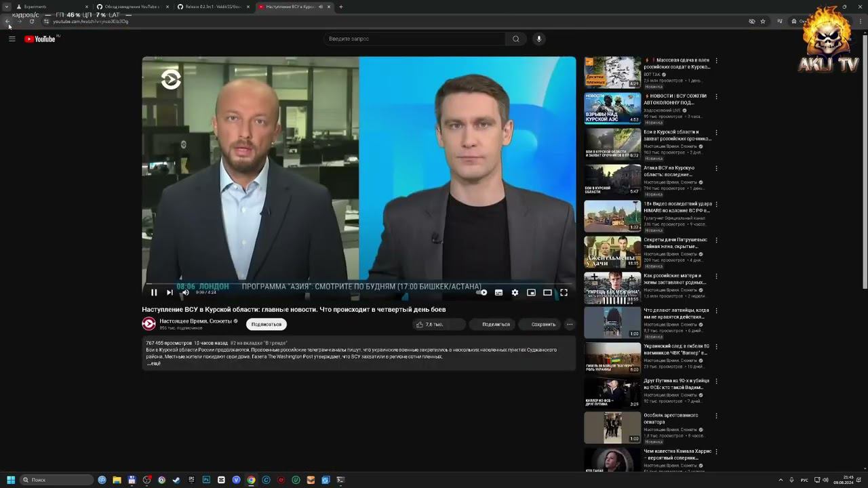Open video title 'Бои в Курской области и захват…'

click(x=677, y=135)
